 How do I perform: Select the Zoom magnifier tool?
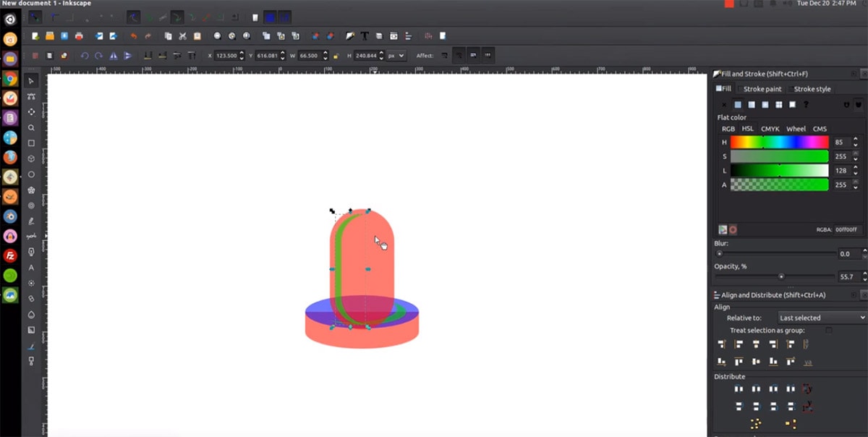pos(31,127)
